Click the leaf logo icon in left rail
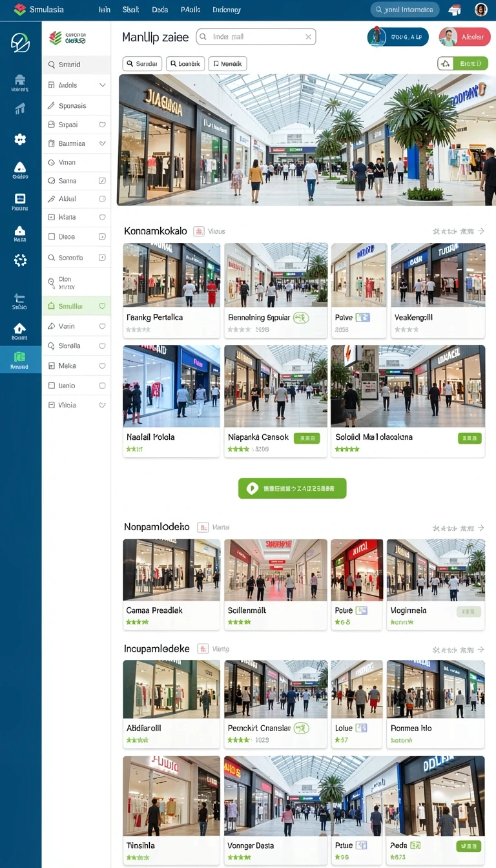 tap(20, 43)
